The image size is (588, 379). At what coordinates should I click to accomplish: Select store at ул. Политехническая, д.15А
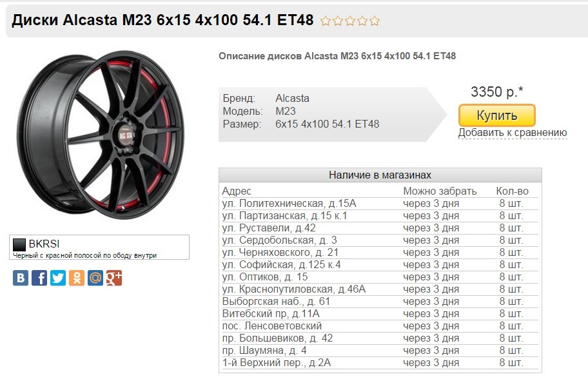point(289,204)
